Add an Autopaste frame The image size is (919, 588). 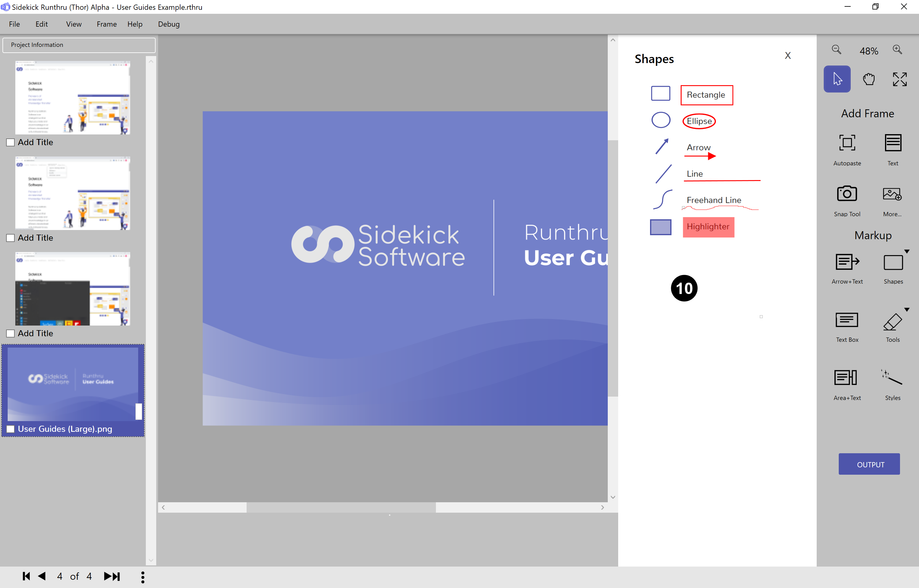(x=847, y=150)
